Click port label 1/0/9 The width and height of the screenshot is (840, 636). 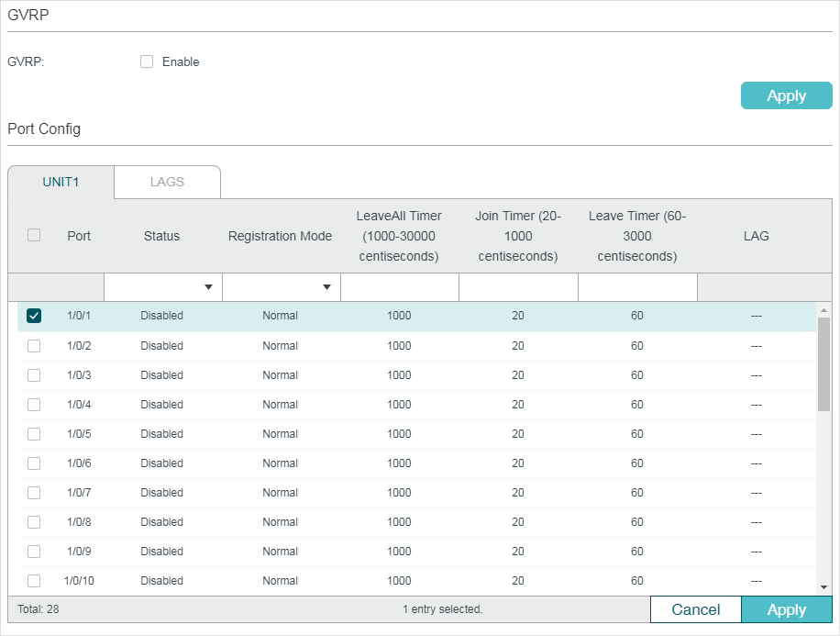click(79, 552)
